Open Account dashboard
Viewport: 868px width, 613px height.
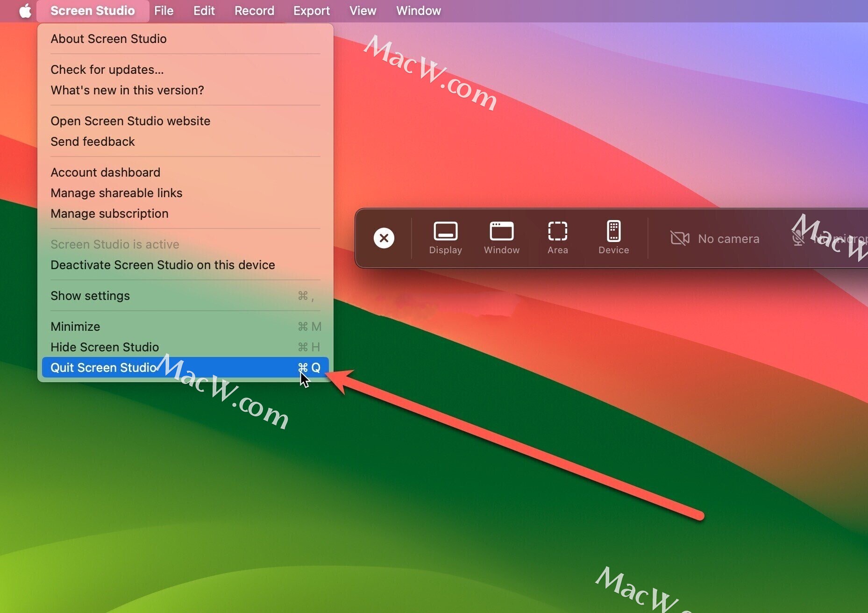tap(185, 172)
